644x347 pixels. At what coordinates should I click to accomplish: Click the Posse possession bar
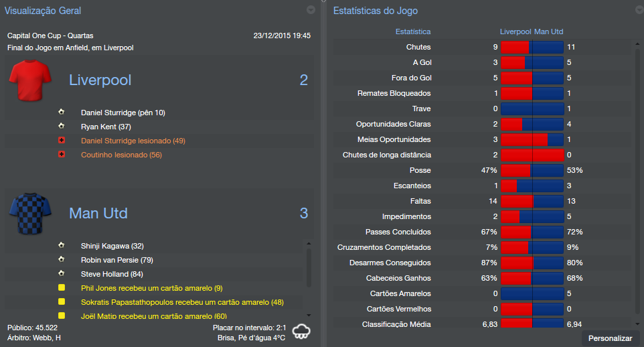(532, 170)
